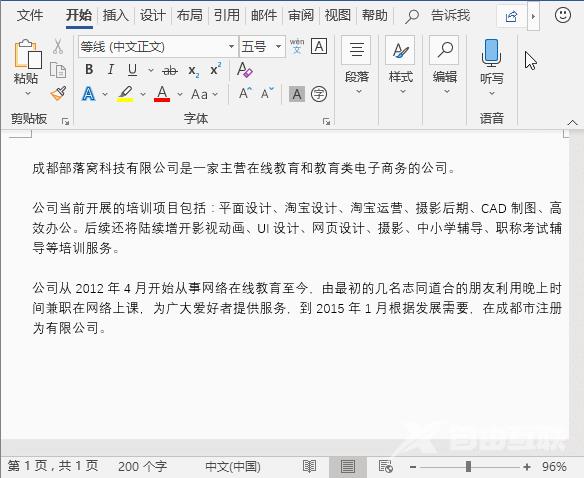Switch to View (视图) tab
The height and width of the screenshot is (478, 584).
338,16
